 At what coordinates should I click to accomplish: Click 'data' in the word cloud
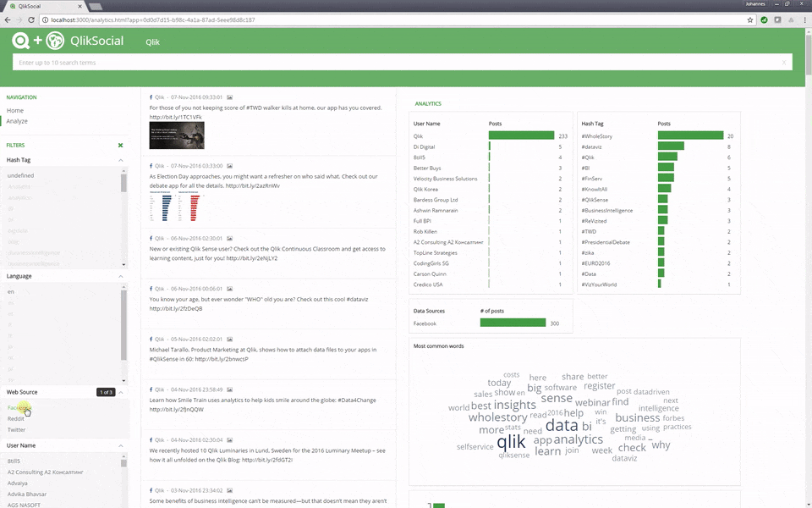[x=562, y=426]
